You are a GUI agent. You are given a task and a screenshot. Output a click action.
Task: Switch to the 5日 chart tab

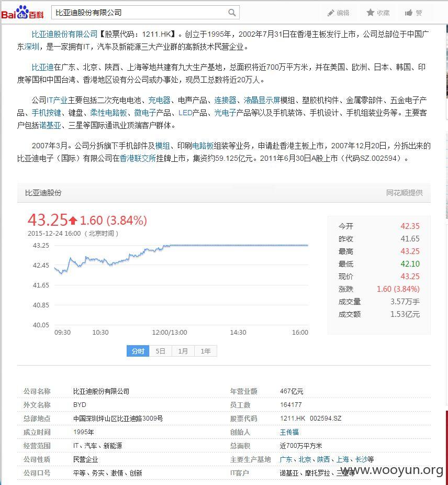(160, 351)
